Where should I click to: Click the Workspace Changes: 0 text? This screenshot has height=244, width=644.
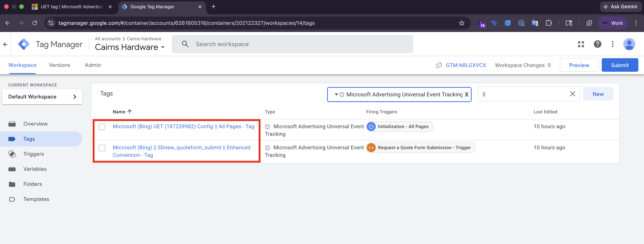523,65
